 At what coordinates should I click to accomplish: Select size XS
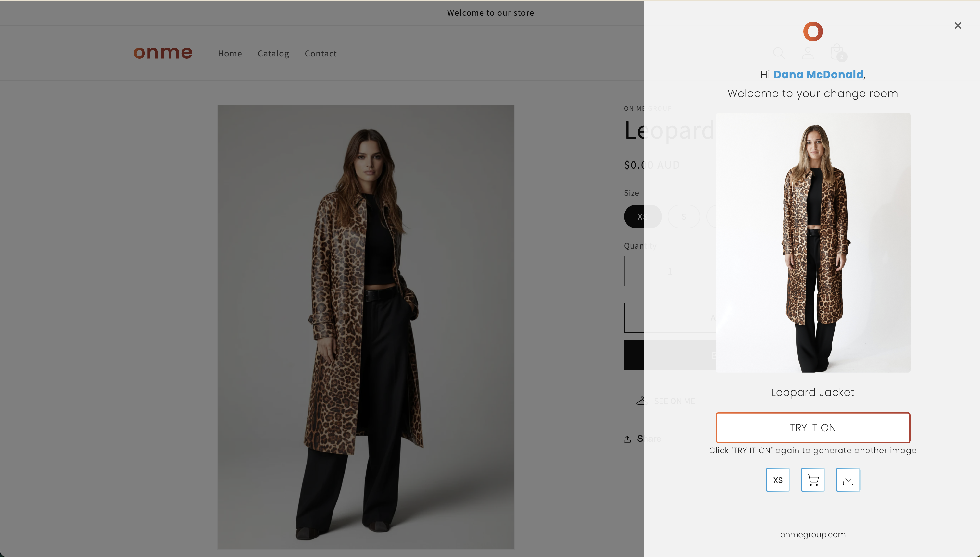tap(643, 216)
